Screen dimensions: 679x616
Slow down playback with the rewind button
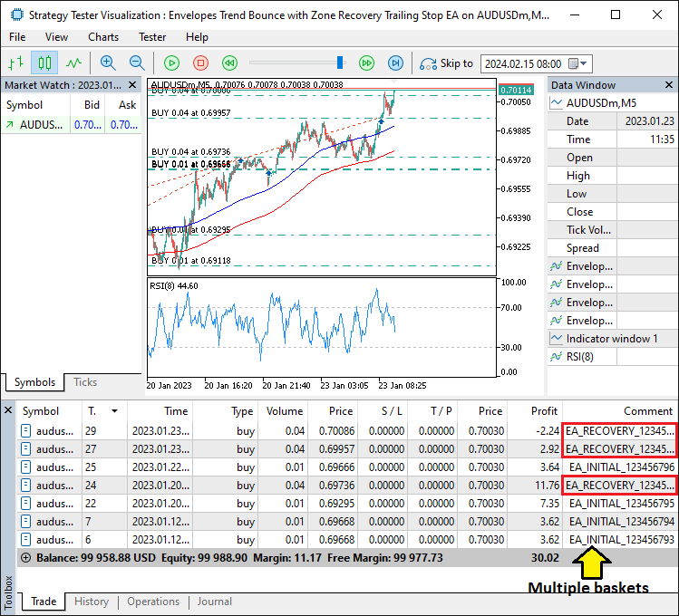229,63
